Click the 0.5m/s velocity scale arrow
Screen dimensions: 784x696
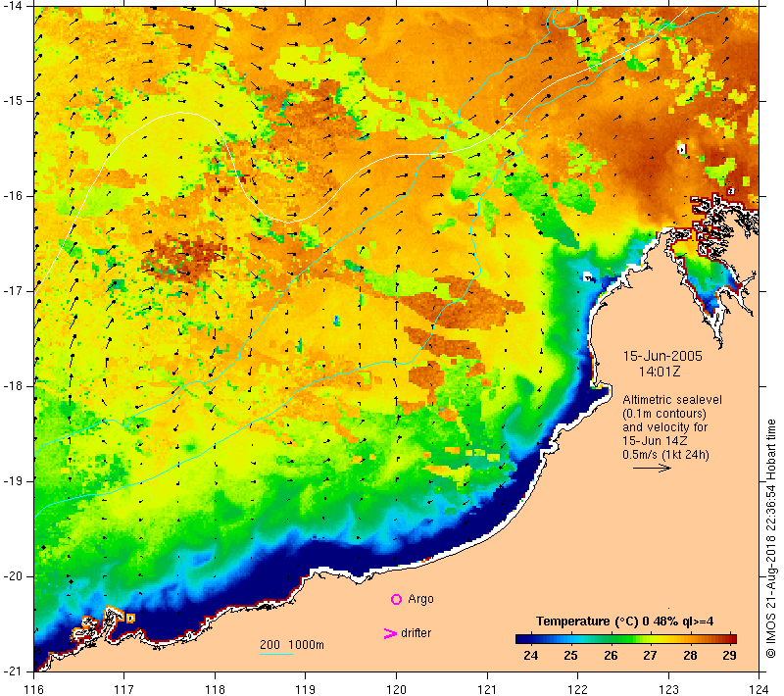click(x=652, y=468)
